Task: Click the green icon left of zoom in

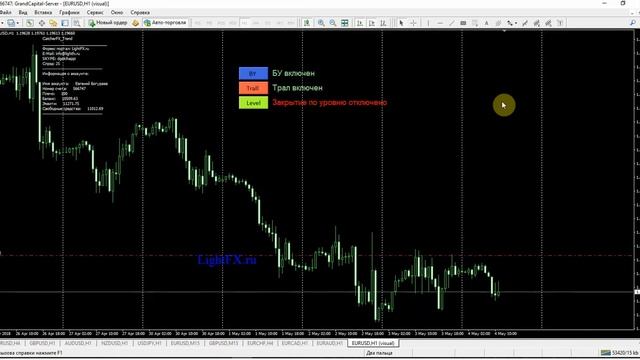Action: click(307, 23)
